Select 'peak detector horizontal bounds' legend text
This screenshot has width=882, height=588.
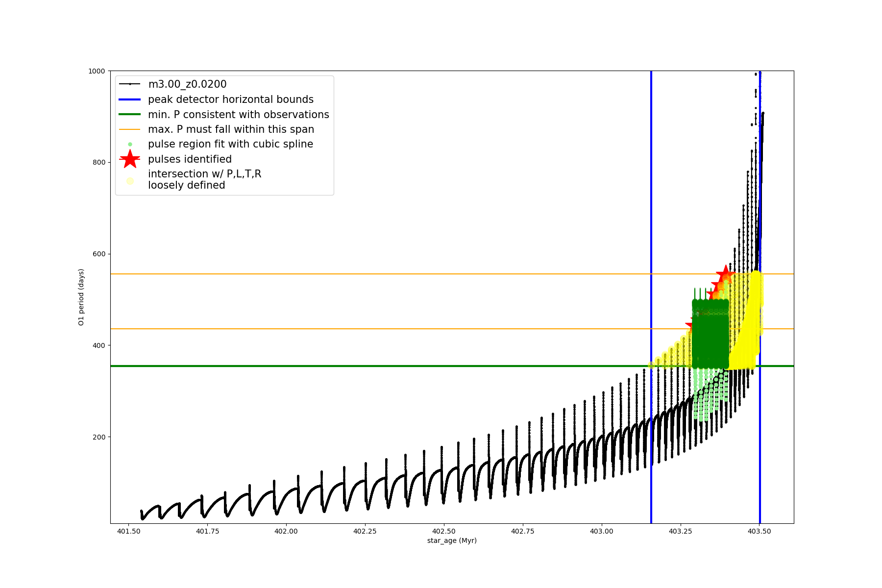pos(230,99)
